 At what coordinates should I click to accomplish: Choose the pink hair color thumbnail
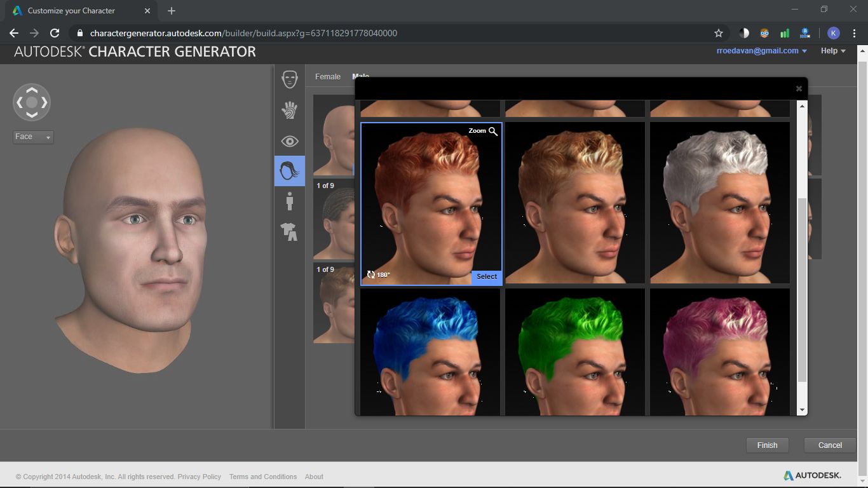[x=720, y=352]
